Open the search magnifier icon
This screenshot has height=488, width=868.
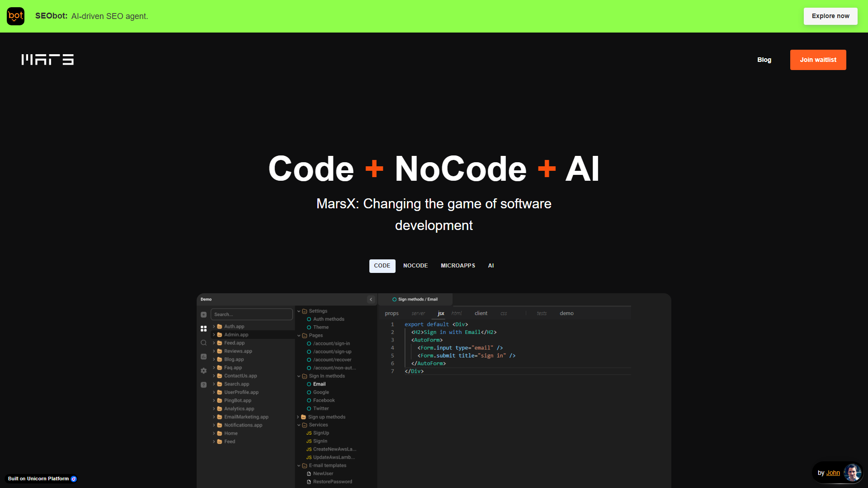(204, 343)
